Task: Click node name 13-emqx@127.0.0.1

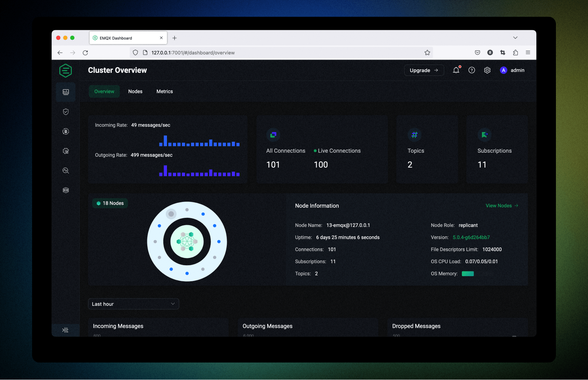Action: pos(348,225)
